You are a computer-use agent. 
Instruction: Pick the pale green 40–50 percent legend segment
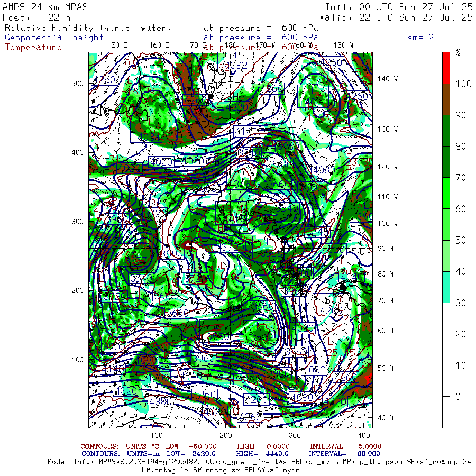(446, 255)
